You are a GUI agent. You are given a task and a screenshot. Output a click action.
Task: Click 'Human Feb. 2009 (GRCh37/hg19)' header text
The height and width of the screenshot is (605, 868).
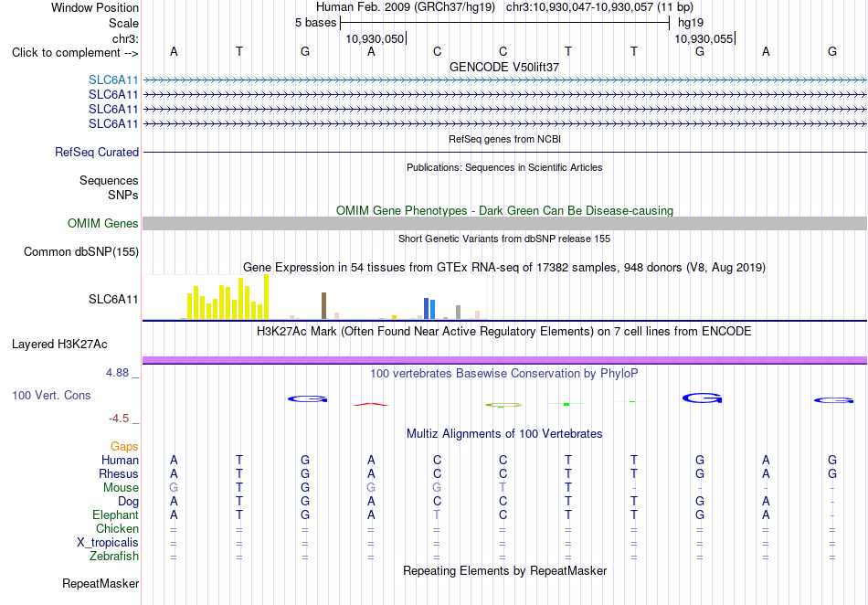point(405,7)
